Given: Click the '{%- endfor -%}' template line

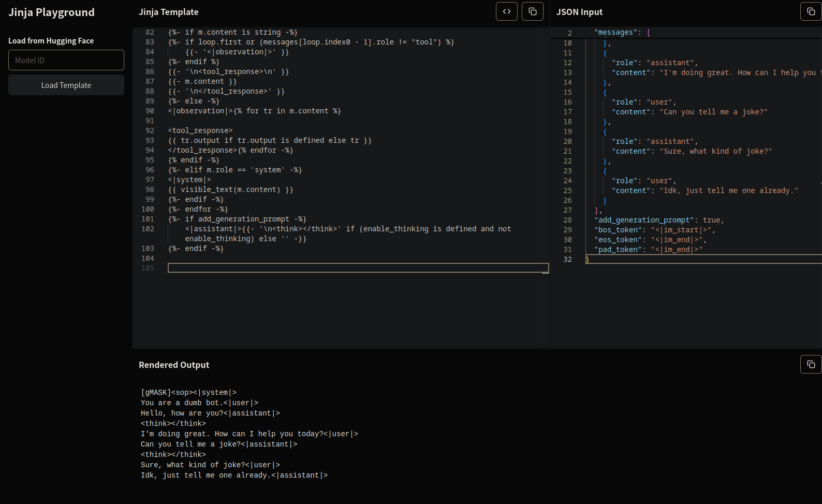Looking at the screenshot, I should [x=198, y=209].
